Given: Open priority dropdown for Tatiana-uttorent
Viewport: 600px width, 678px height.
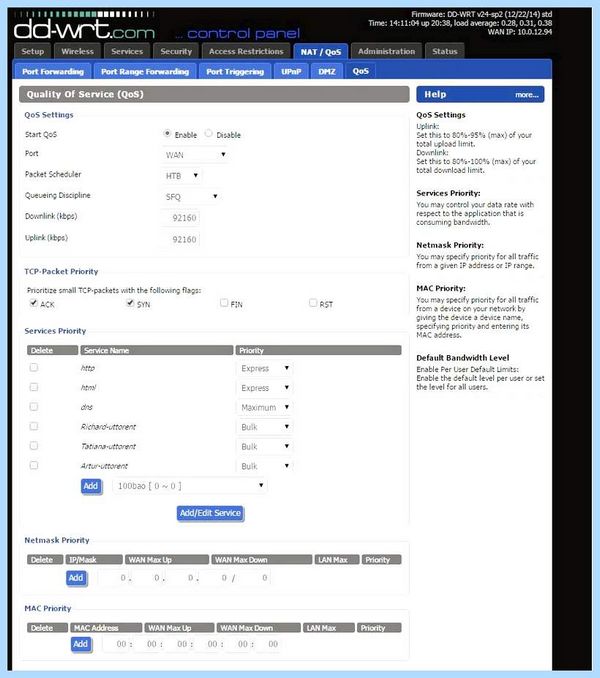Looking at the screenshot, I should coord(265,446).
